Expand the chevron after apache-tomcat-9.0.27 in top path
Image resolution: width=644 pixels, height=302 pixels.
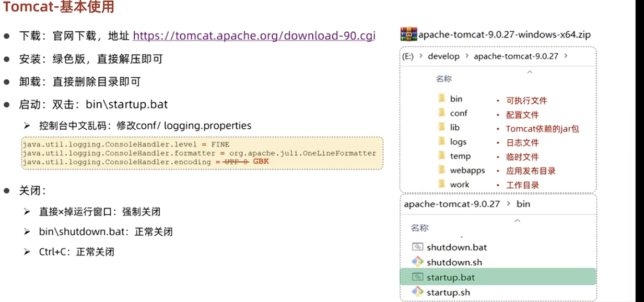[x=566, y=56]
